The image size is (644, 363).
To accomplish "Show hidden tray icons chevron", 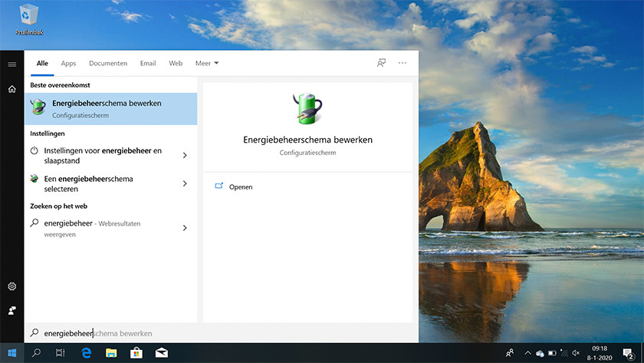I will click(x=527, y=353).
